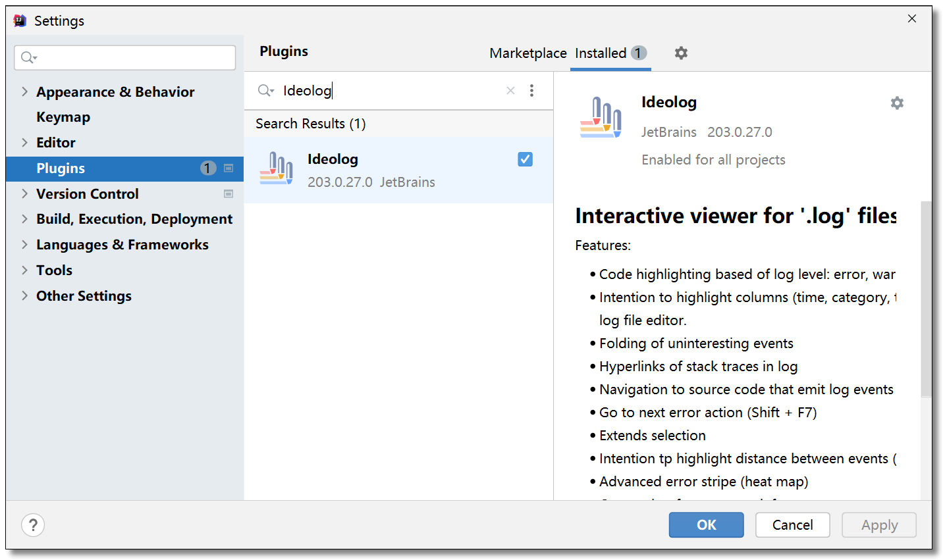Expand the Tools section

pyautogui.click(x=24, y=270)
